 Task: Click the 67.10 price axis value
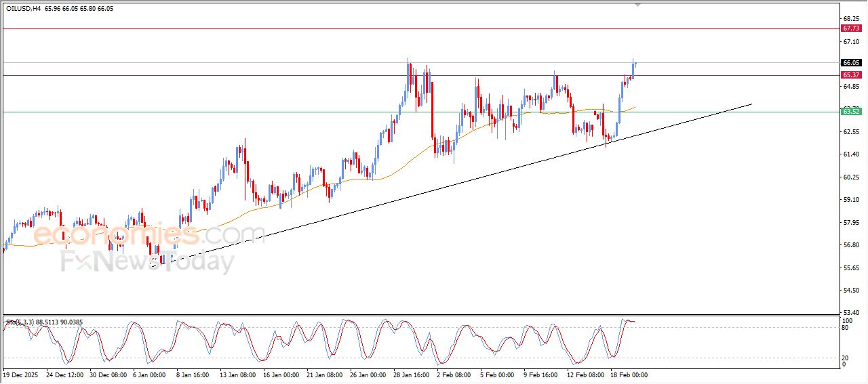(852, 41)
